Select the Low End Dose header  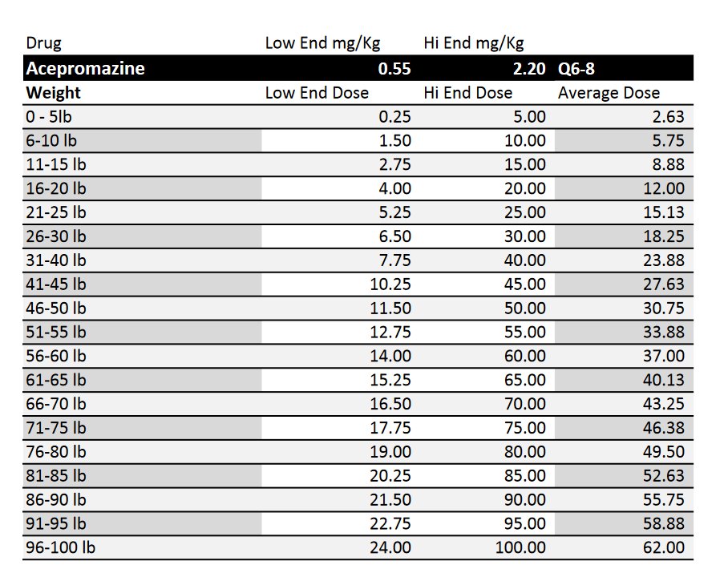point(317,92)
